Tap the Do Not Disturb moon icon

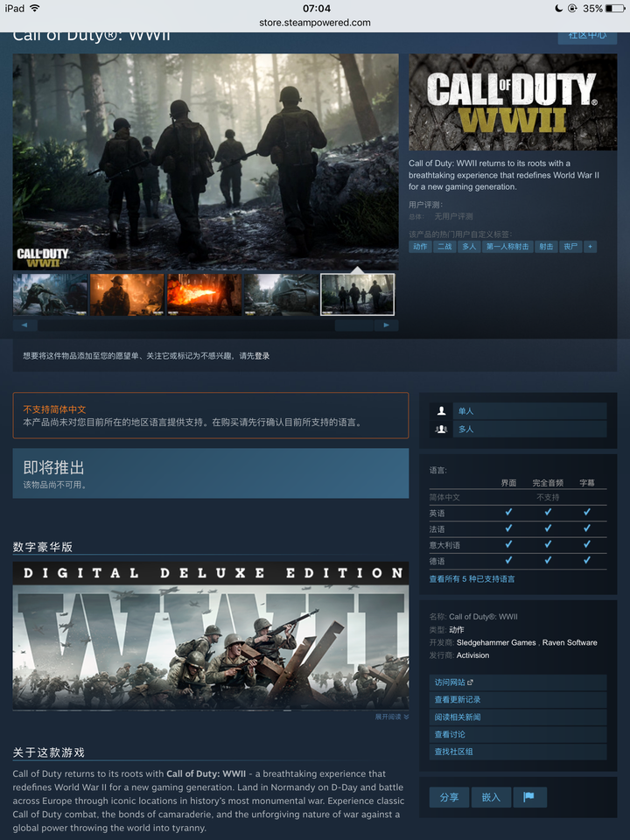coord(559,8)
